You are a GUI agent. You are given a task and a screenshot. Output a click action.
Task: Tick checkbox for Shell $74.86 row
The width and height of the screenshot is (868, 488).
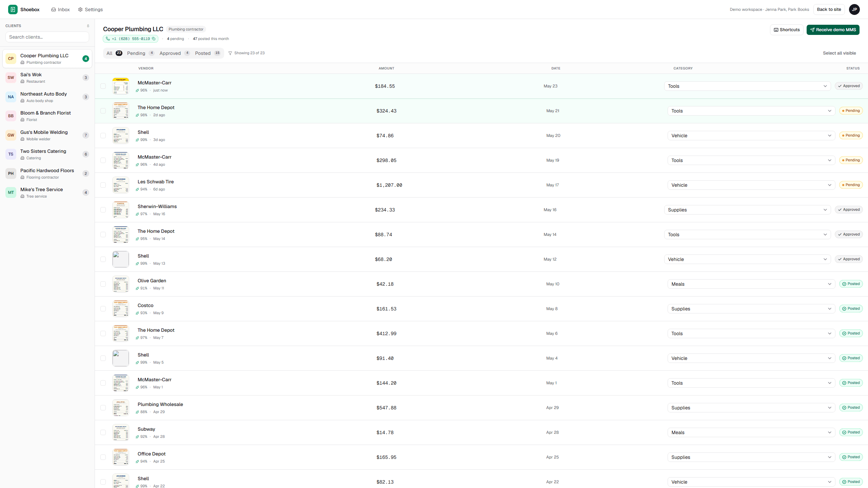coord(103,136)
